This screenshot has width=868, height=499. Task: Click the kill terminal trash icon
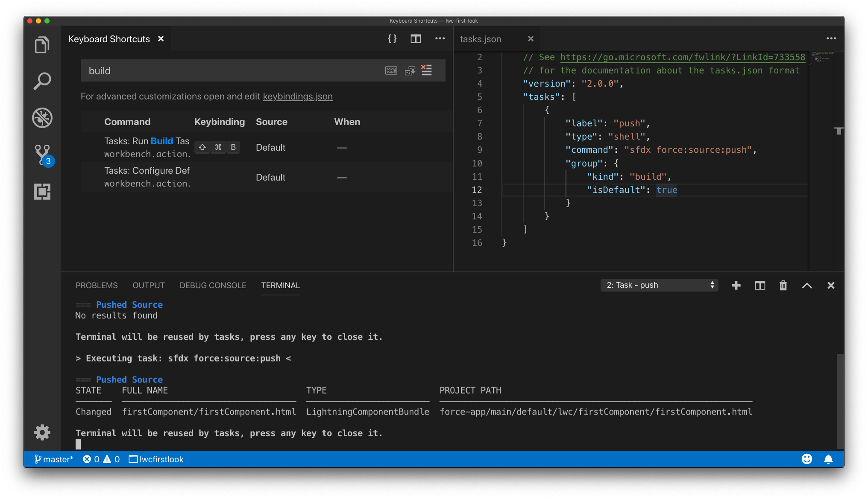point(782,285)
